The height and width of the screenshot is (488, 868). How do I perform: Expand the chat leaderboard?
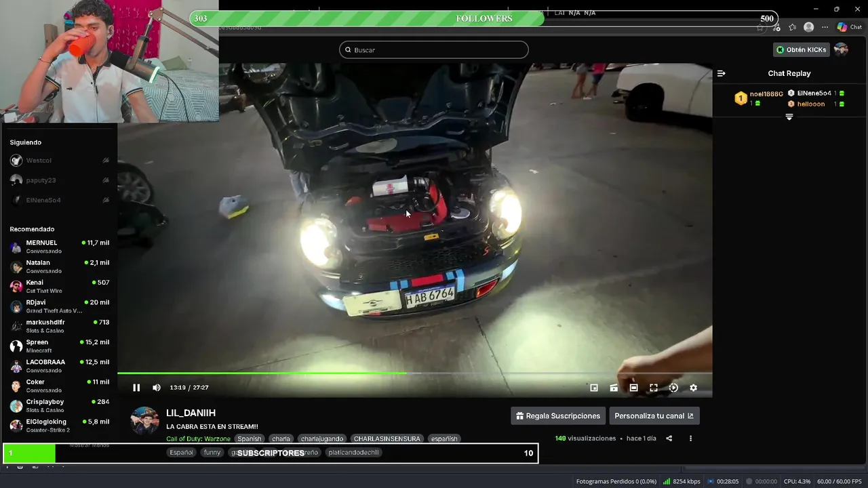[789, 117]
